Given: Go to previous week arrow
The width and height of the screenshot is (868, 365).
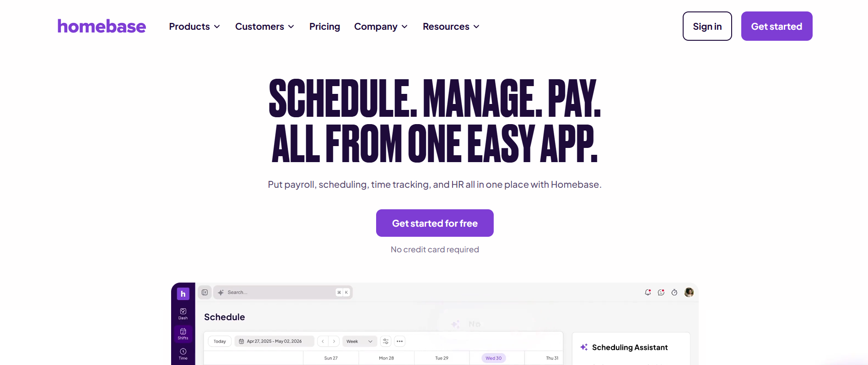Looking at the screenshot, I should [323, 341].
